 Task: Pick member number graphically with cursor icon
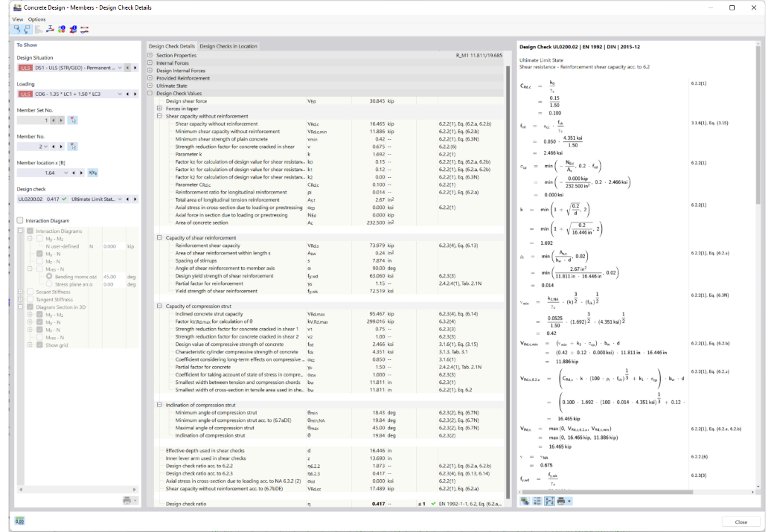(73, 146)
